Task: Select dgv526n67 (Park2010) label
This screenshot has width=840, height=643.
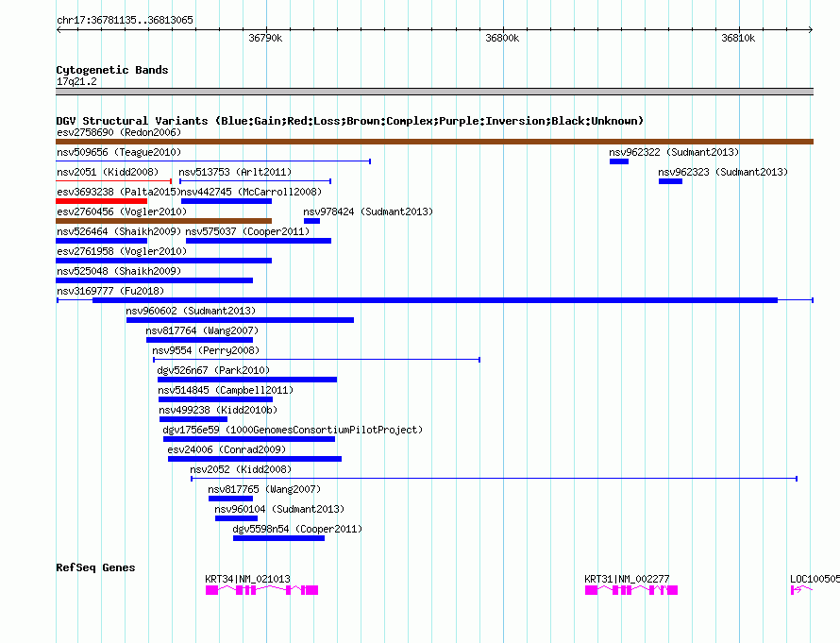Action: click(x=213, y=370)
